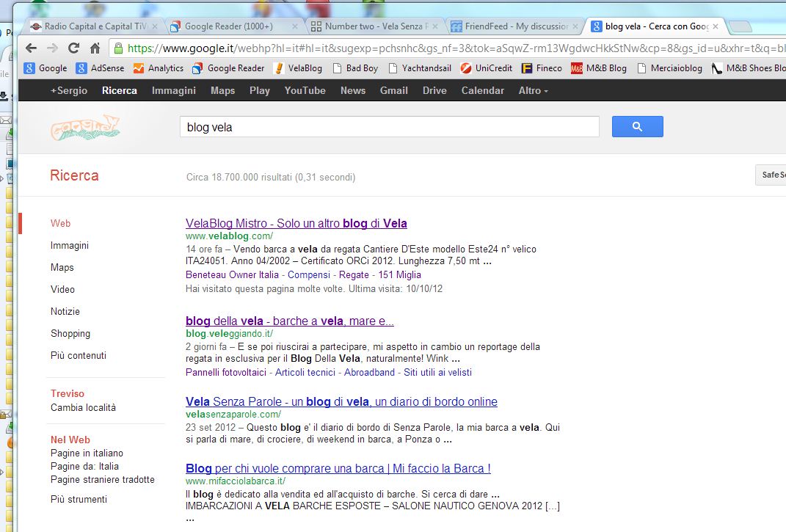The width and height of the screenshot is (786, 532).
Task: Close the FriendFeed tab
Action: coord(575,26)
